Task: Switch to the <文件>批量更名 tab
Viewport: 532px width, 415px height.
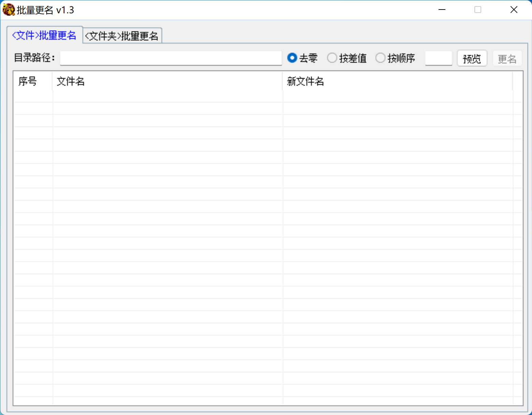Action: [44, 35]
